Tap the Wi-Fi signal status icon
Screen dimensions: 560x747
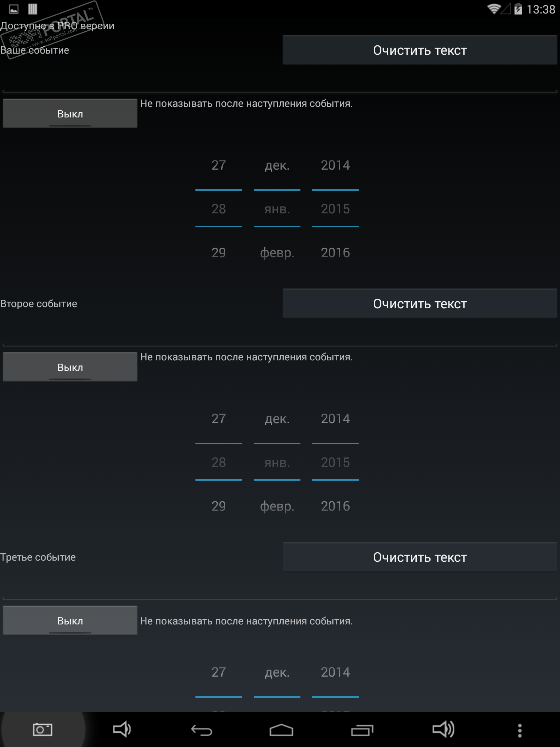click(494, 9)
